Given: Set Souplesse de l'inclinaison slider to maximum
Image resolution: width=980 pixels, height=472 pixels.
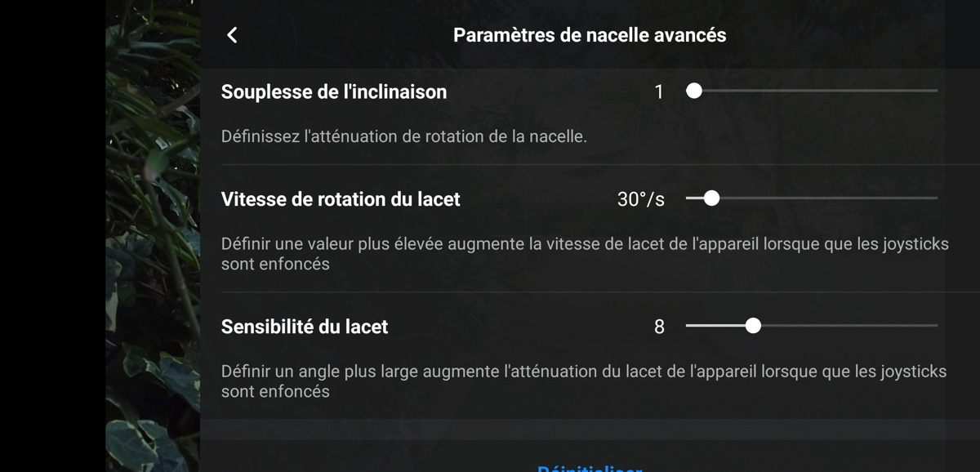Looking at the screenshot, I should tap(936, 91).
